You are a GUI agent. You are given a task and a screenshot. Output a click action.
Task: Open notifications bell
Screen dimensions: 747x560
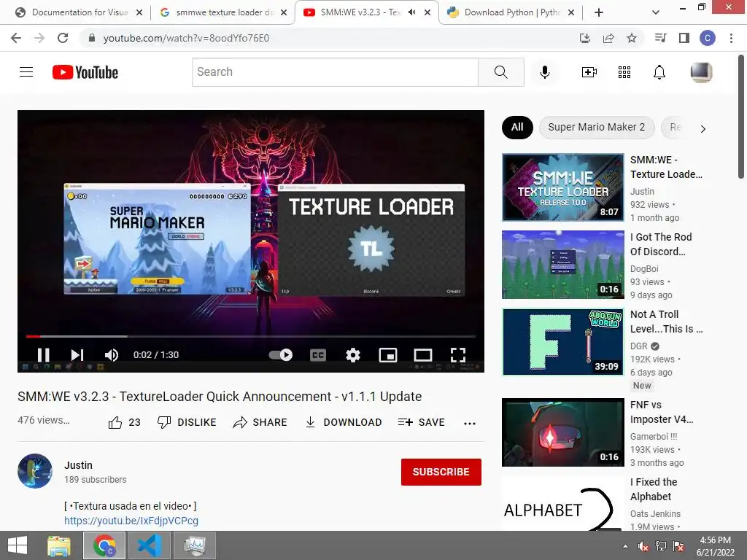pos(659,72)
